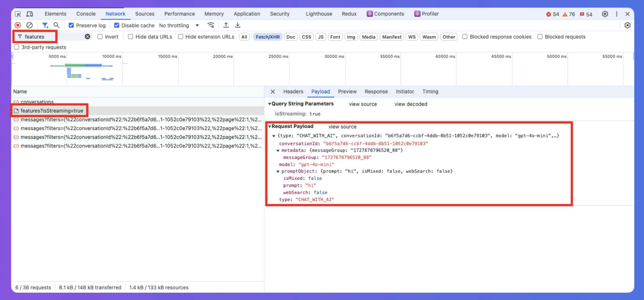This screenshot has height=300, width=644.
Task: Collapse the root payload object
Action: tap(274, 136)
